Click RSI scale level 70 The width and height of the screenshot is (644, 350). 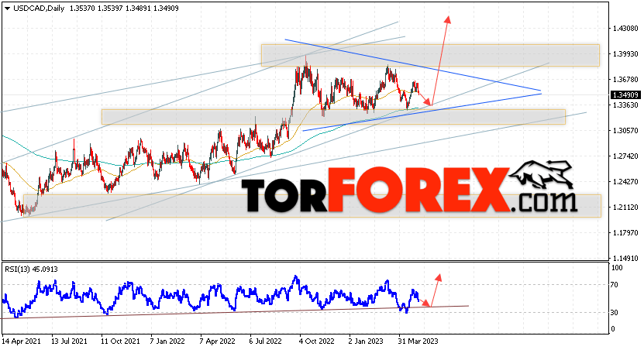[x=614, y=285]
